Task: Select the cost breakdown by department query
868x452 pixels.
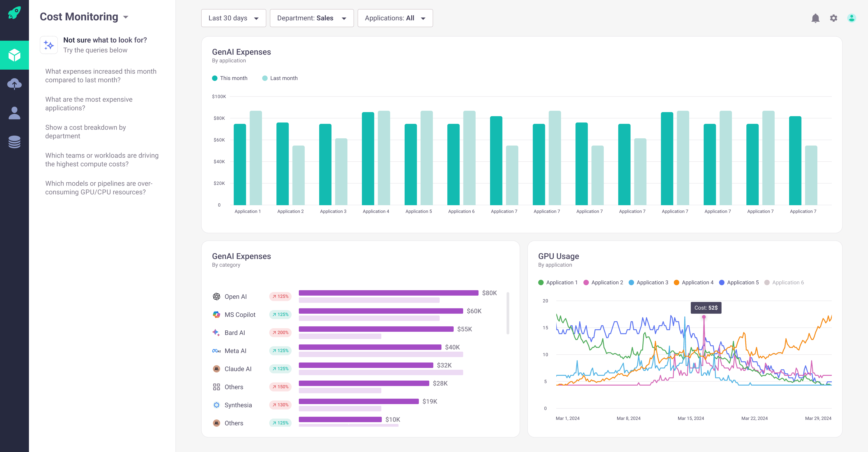Action: point(85,131)
